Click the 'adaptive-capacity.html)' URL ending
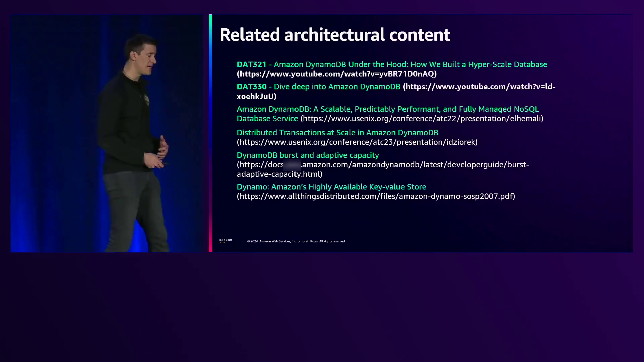This screenshot has width=644, height=362. 279,174
